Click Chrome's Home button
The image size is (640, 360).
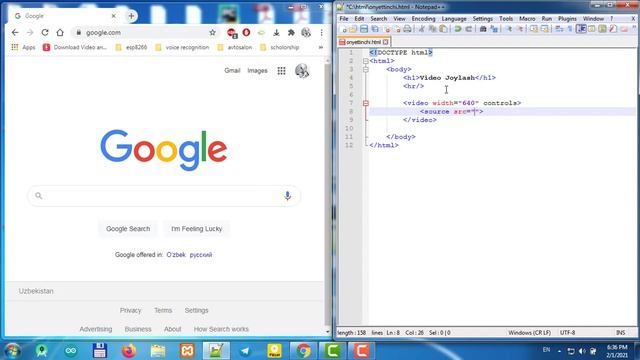pyautogui.click(x=60, y=32)
